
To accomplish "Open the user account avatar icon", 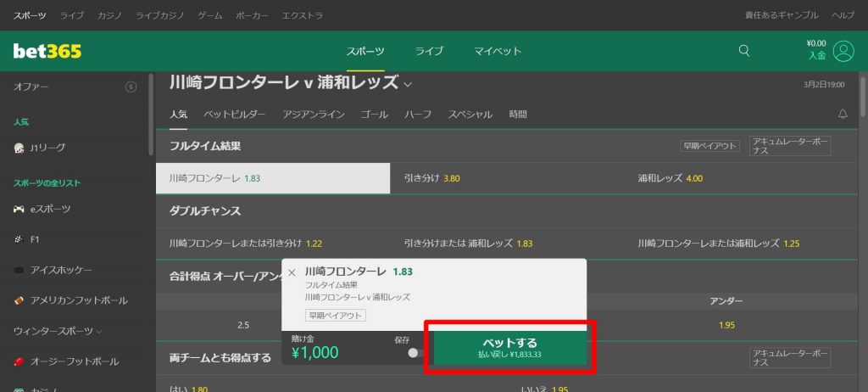I will (x=843, y=51).
